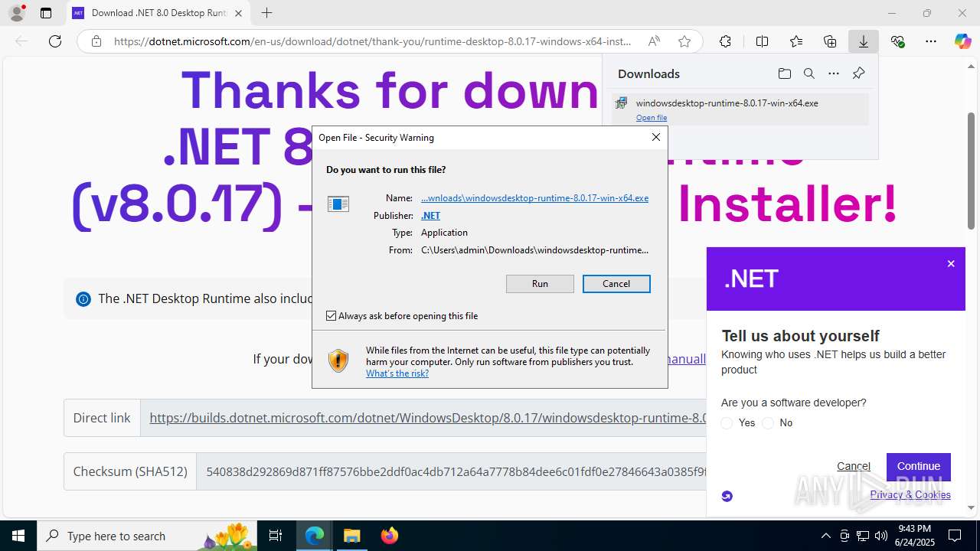
Task: Open Privacy & Cookies link
Action: 910,494
